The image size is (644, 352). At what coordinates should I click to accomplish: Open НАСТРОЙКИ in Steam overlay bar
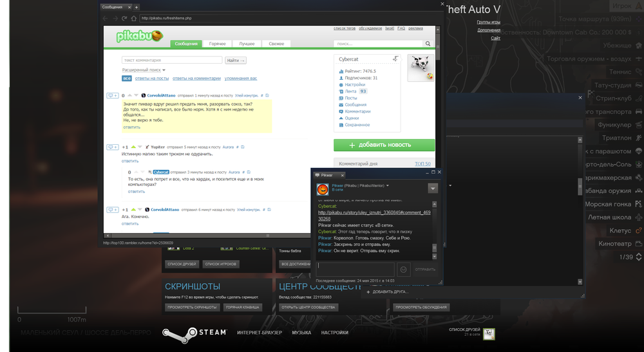[335, 333]
